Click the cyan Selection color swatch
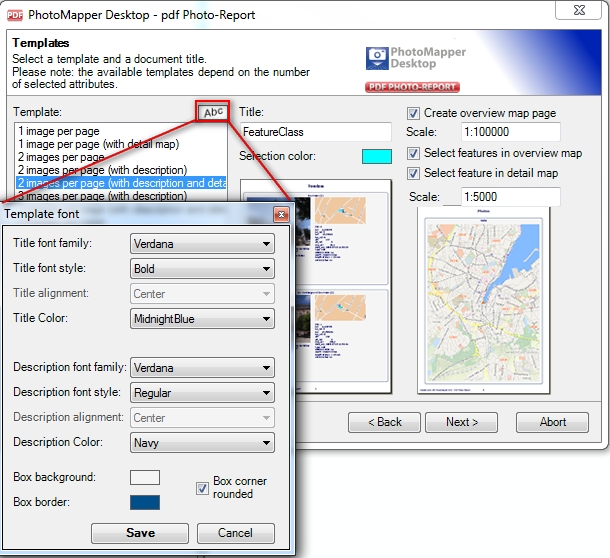 coord(376,156)
